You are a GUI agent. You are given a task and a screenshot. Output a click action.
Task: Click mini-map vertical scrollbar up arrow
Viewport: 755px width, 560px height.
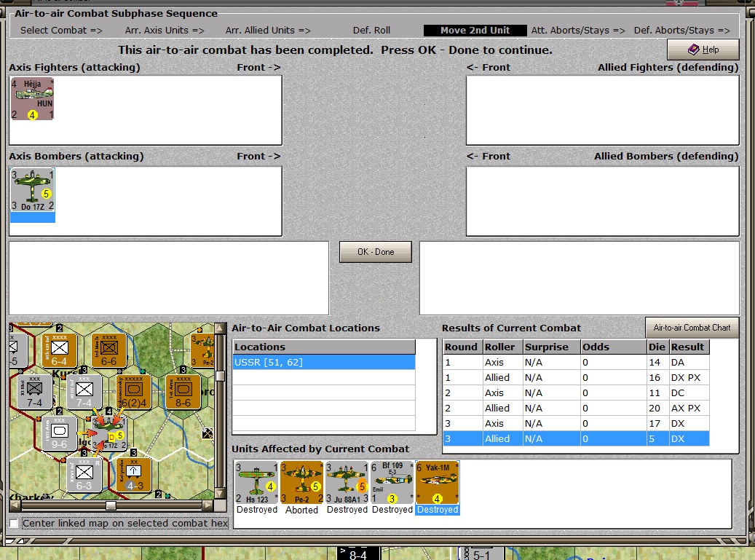pos(220,328)
